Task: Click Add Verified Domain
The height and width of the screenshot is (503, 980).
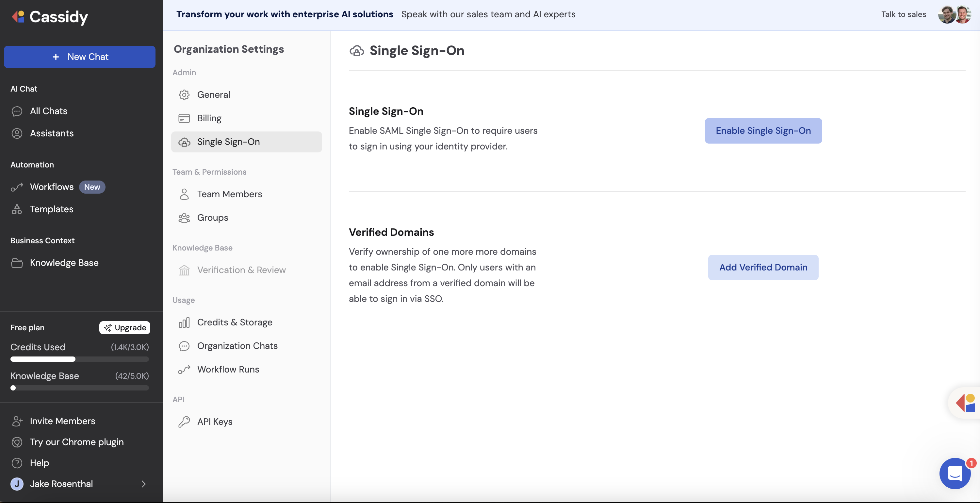Action: click(x=763, y=267)
